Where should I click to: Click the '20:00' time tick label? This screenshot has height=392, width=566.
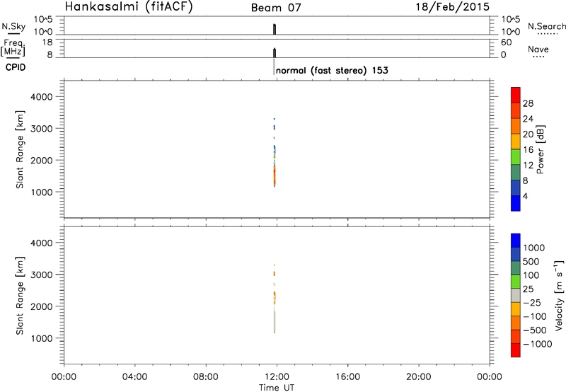(x=418, y=377)
